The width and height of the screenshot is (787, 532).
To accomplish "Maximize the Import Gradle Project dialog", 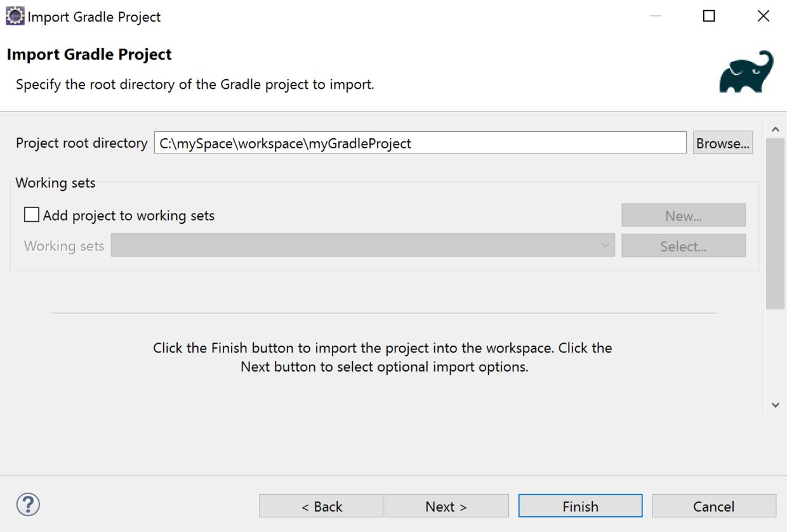I will [709, 16].
